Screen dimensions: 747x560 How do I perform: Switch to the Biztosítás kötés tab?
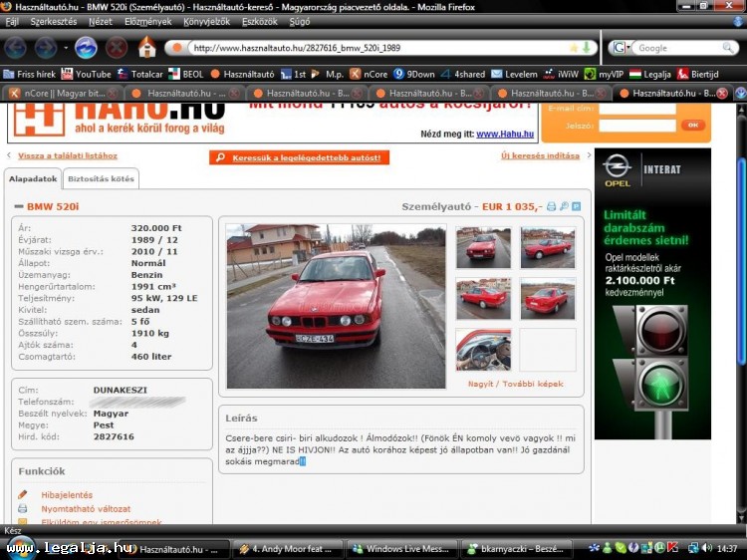pos(100,179)
